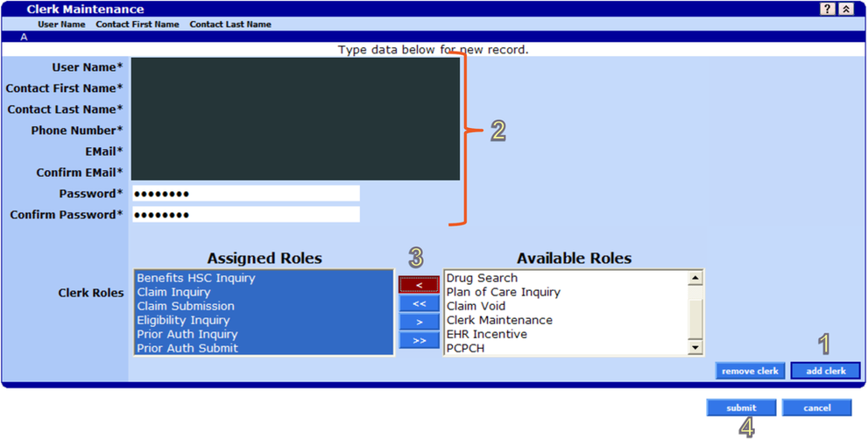
Task: Click the add clerk button
Action: [x=825, y=371]
